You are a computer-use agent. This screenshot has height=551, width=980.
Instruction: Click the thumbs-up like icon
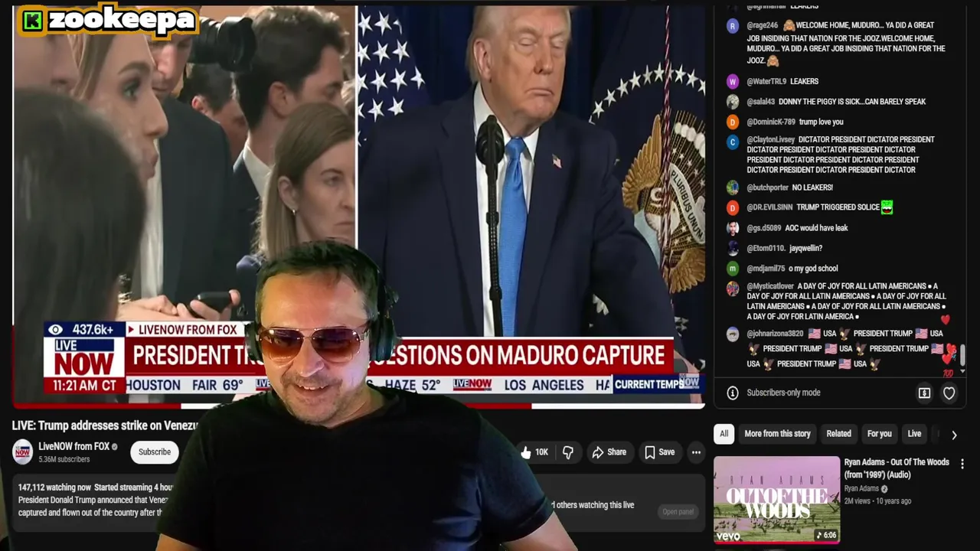pos(526,452)
